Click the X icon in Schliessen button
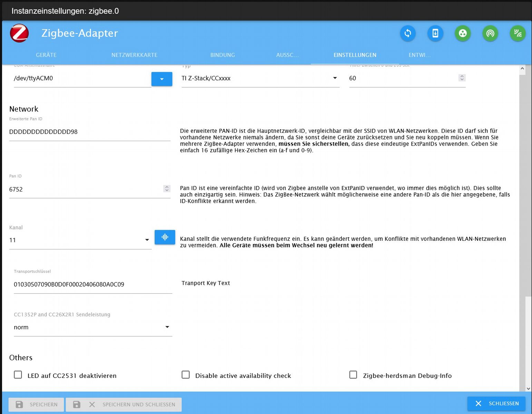 478,403
